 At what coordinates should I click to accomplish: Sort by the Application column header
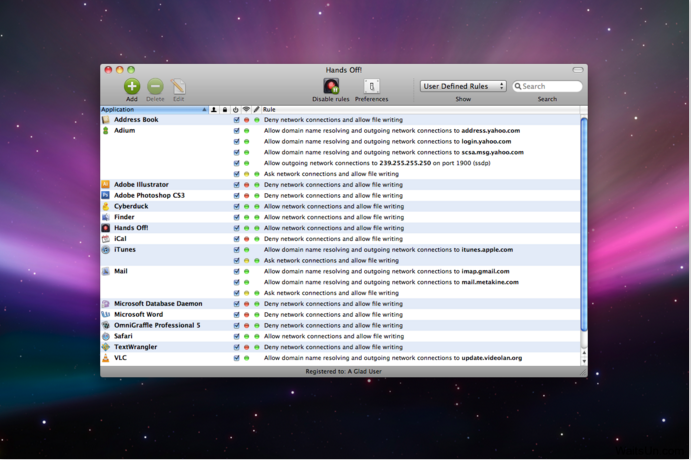(x=154, y=110)
